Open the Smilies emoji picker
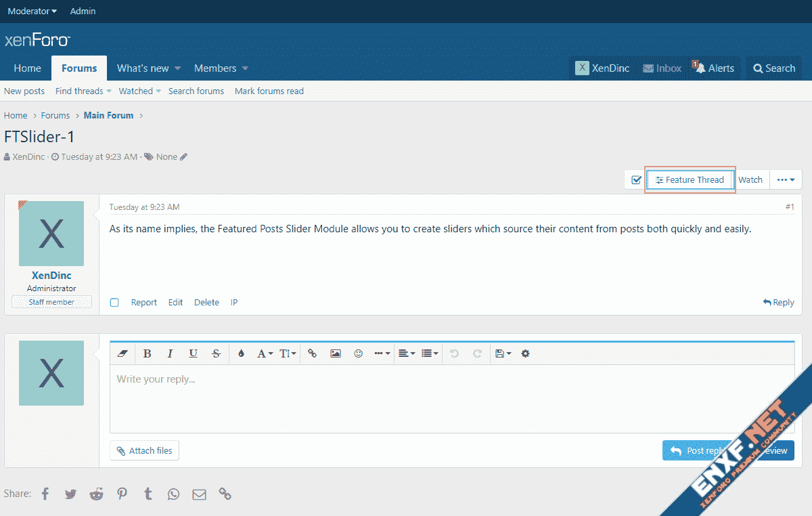 (358, 353)
